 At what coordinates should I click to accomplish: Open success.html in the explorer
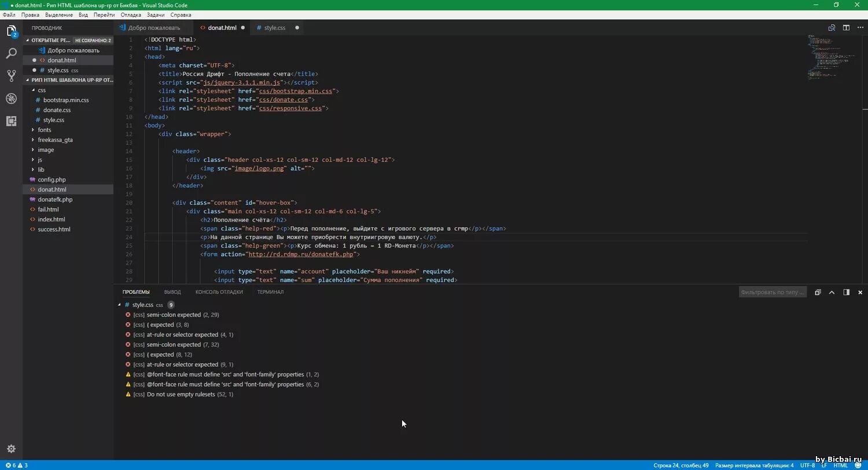[54, 230]
